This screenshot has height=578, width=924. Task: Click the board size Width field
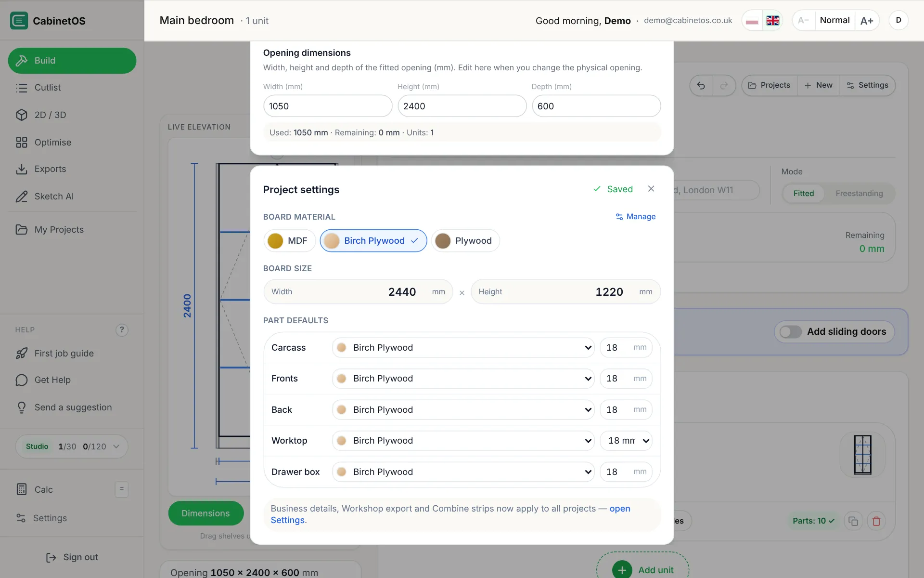(x=358, y=292)
